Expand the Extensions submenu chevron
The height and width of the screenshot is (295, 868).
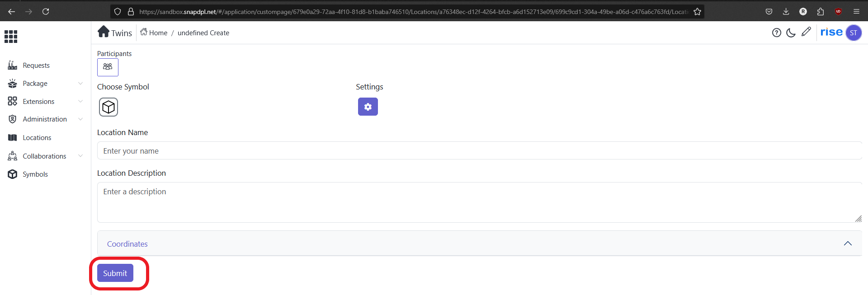tap(80, 101)
